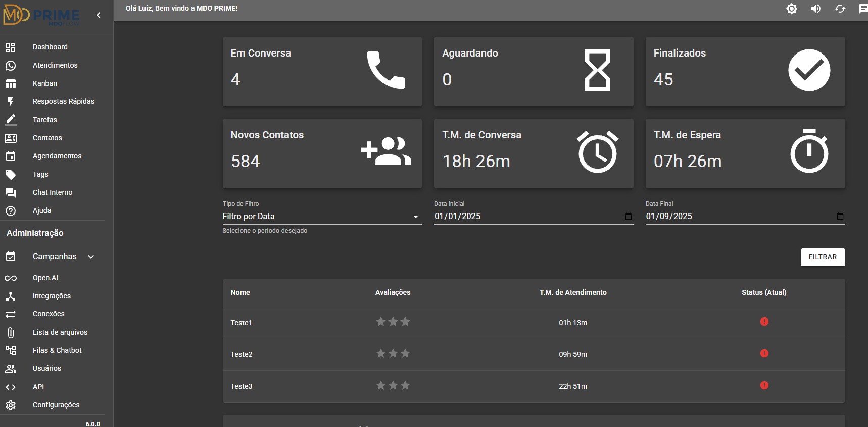Click the Respostas Rápidas lightning icon
Image resolution: width=868 pixels, height=427 pixels.
11,102
